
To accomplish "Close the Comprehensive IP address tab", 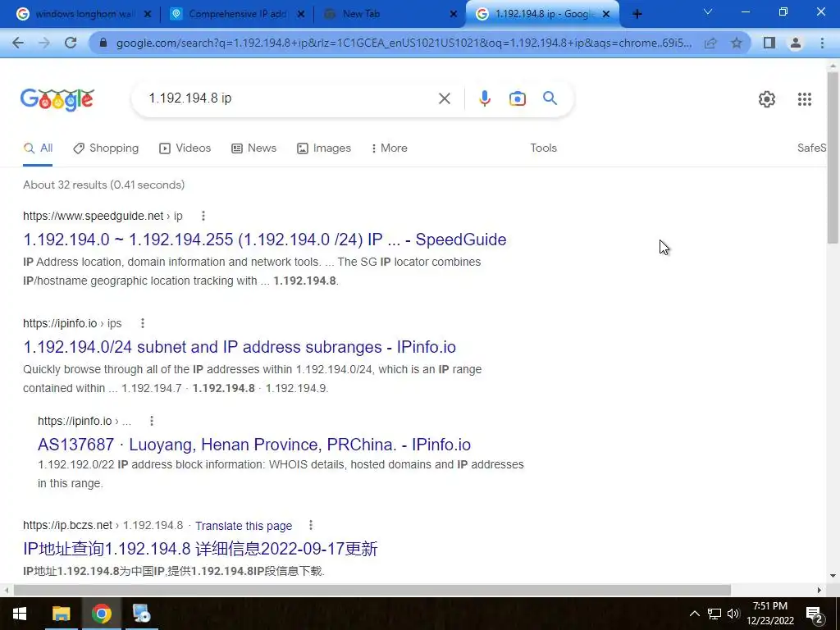I will [x=301, y=14].
